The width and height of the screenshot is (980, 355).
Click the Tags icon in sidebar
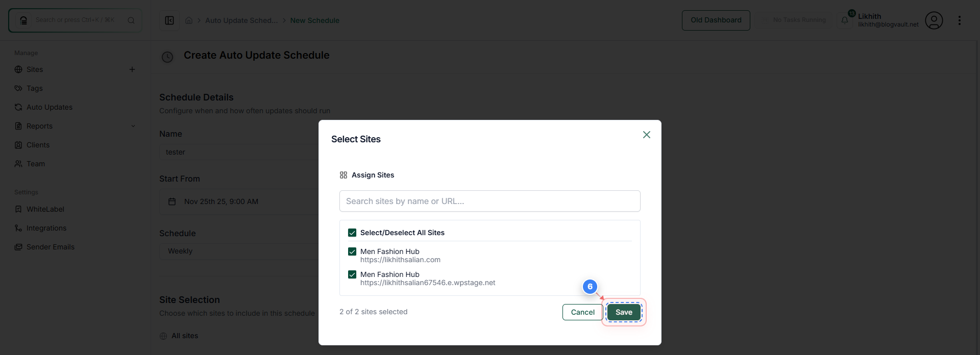[x=18, y=88]
